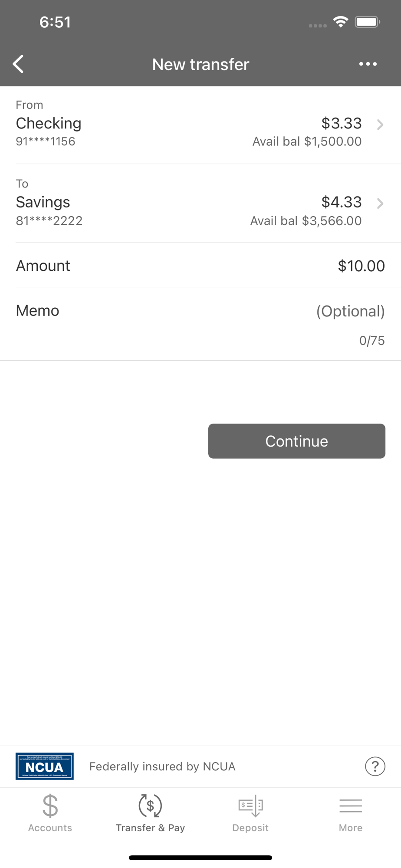
Task: Tap the NCUA help question mark icon
Action: (x=375, y=766)
